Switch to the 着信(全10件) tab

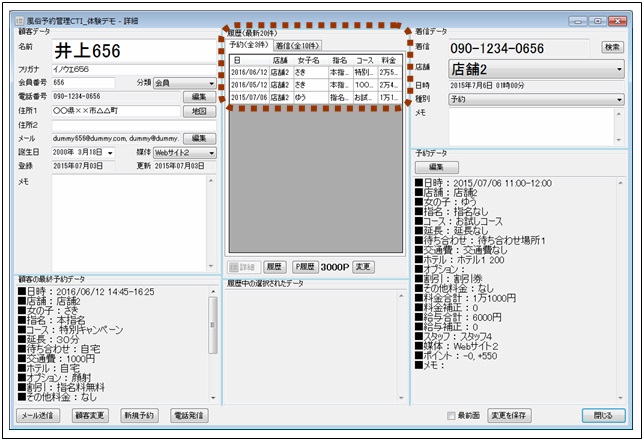pyautogui.click(x=297, y=46)
